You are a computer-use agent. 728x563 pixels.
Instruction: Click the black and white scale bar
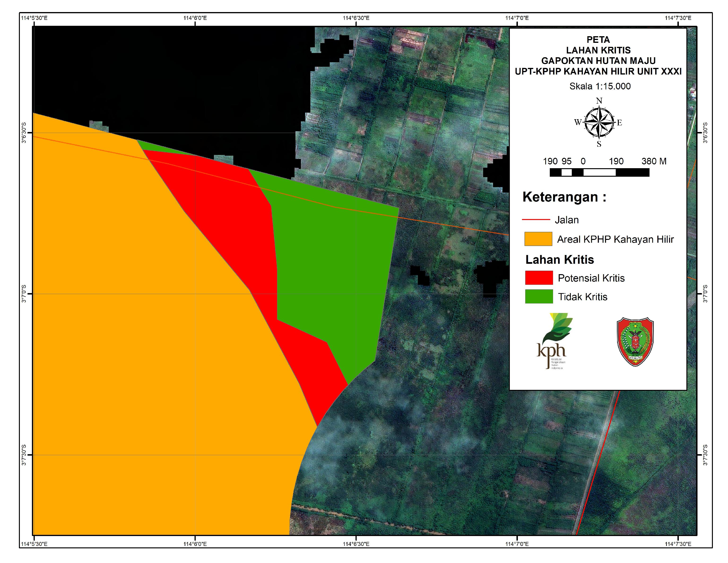[599, 172]
